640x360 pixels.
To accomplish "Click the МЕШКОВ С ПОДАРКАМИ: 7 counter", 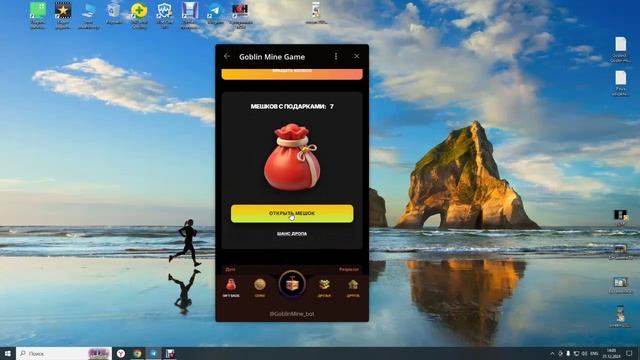I will [292, 107].
